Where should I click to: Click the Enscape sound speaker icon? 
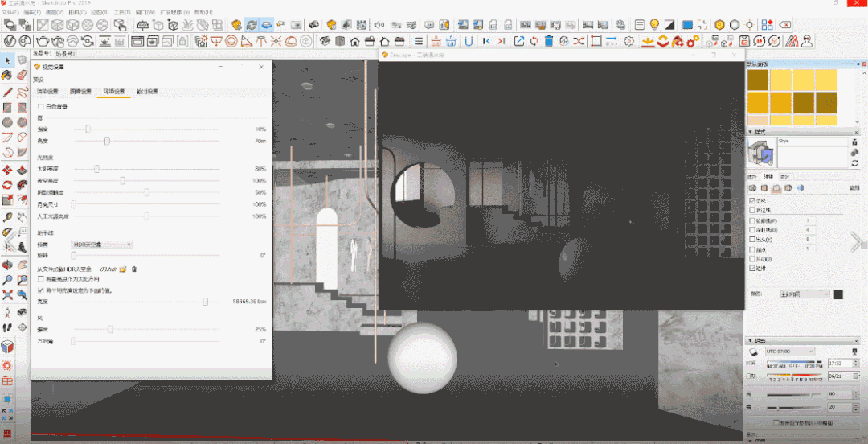(x=379, y=24)
